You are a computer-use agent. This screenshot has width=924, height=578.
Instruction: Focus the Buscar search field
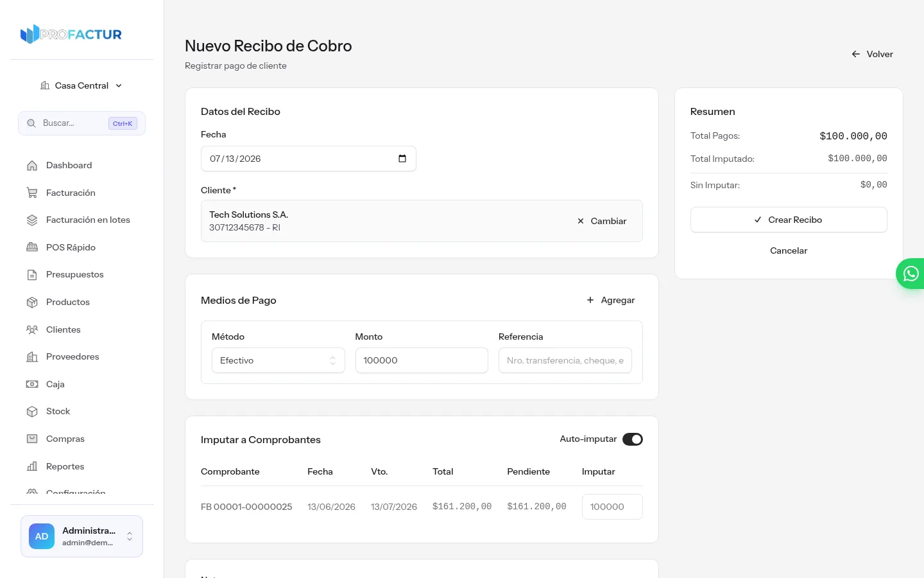click(x=81, y=123)
